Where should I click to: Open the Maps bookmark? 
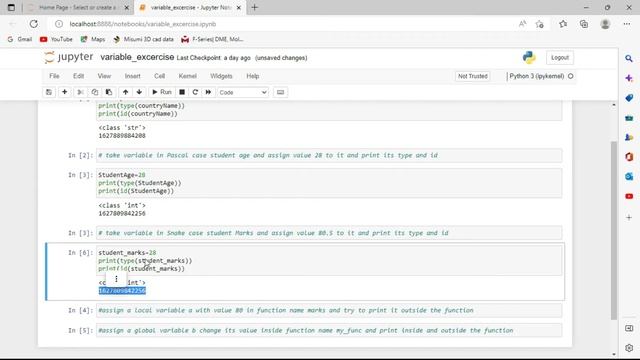(x=93, y=39)
